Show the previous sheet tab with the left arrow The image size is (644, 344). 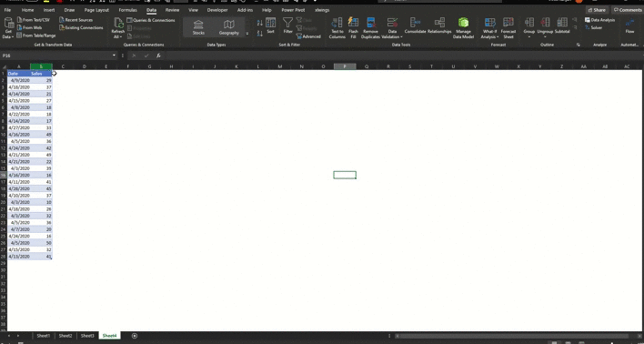coord(8,336)
